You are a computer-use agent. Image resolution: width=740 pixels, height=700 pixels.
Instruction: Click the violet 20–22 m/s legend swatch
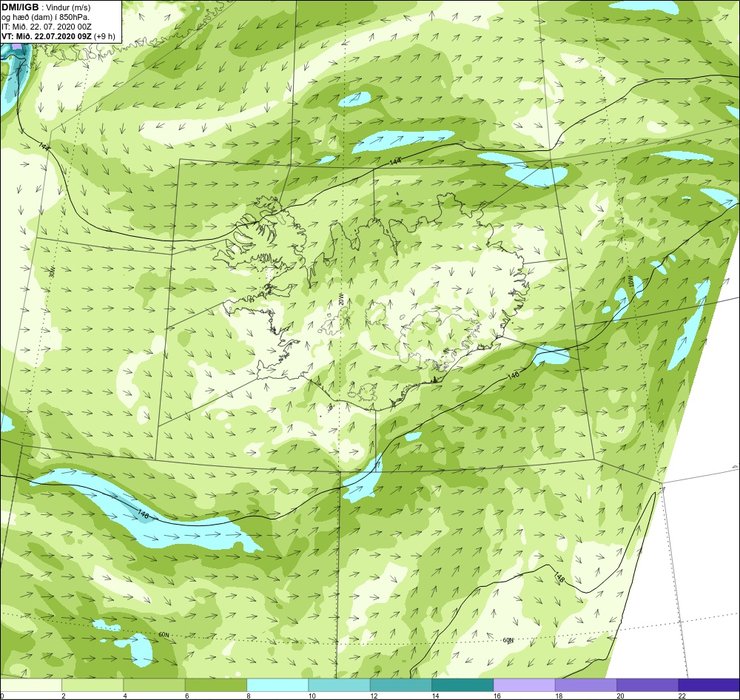point(647,684)
